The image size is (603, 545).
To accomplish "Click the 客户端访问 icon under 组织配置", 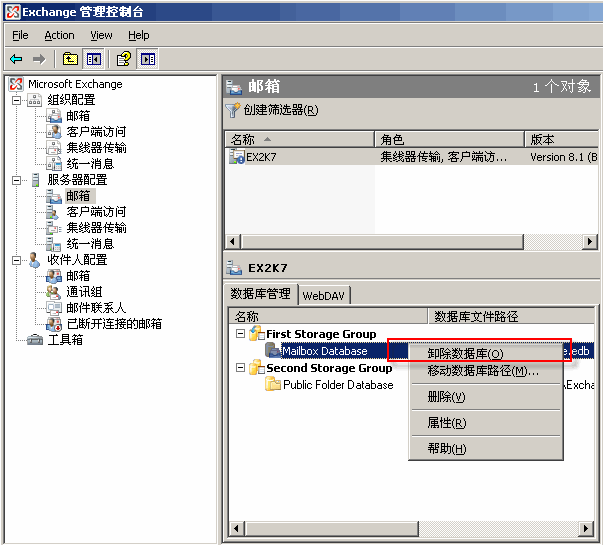I will 54,132.
